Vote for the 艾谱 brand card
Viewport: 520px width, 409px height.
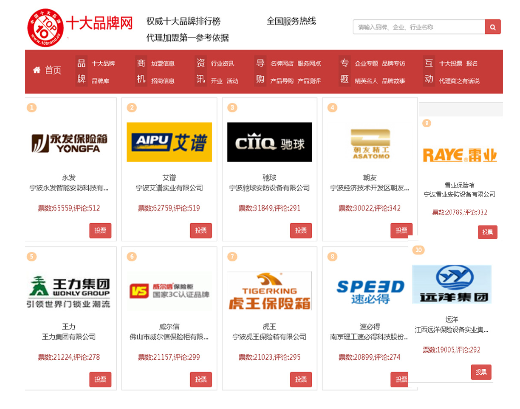click(201, 230)
